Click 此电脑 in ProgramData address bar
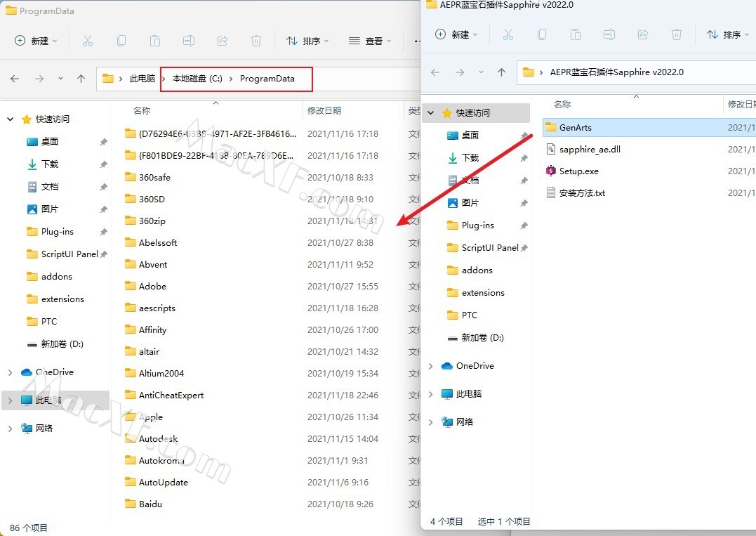The height and width of the screenshot is (536, 756). [142, 79]
